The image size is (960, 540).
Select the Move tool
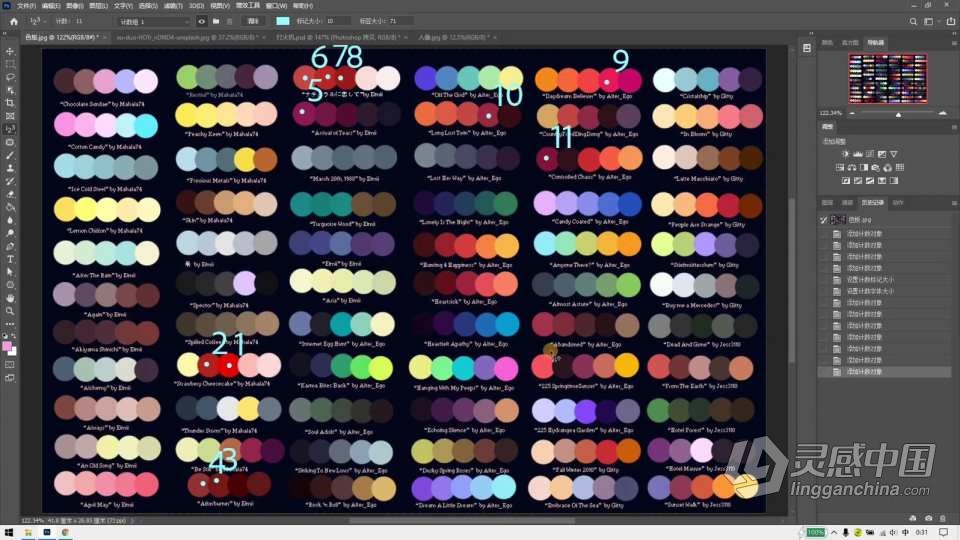coord(10,51)
